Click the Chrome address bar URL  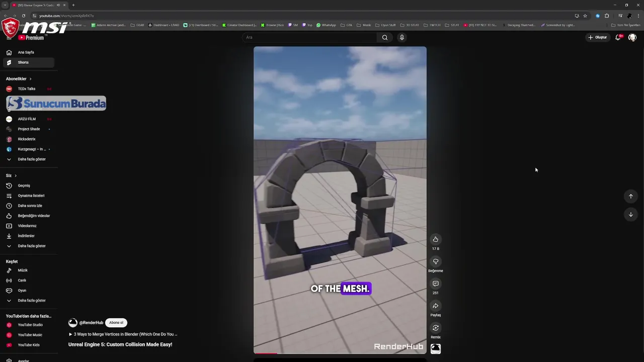pos(66,16)
